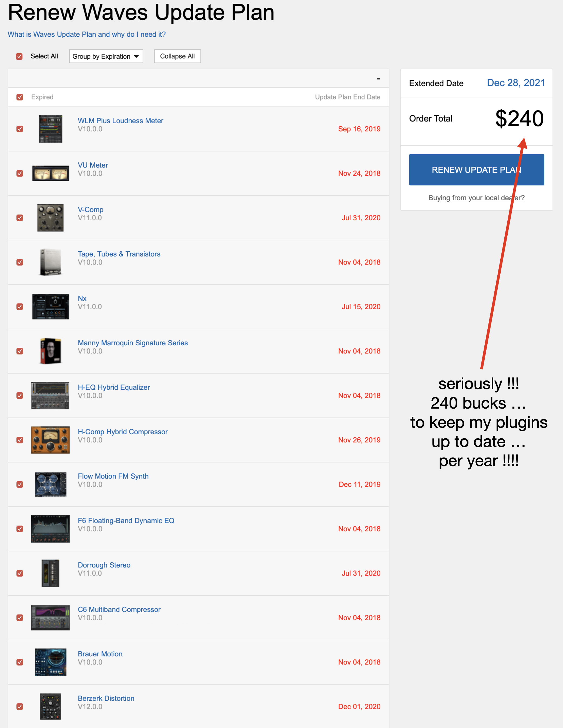563x728 pixels.
Task: Click the VU Meter plugin image
Action: 50,173
